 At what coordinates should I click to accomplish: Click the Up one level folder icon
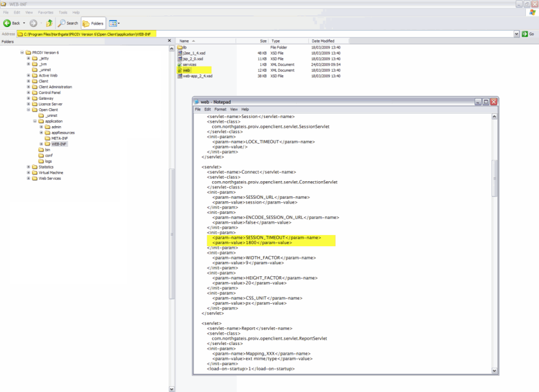click(49, 23)
